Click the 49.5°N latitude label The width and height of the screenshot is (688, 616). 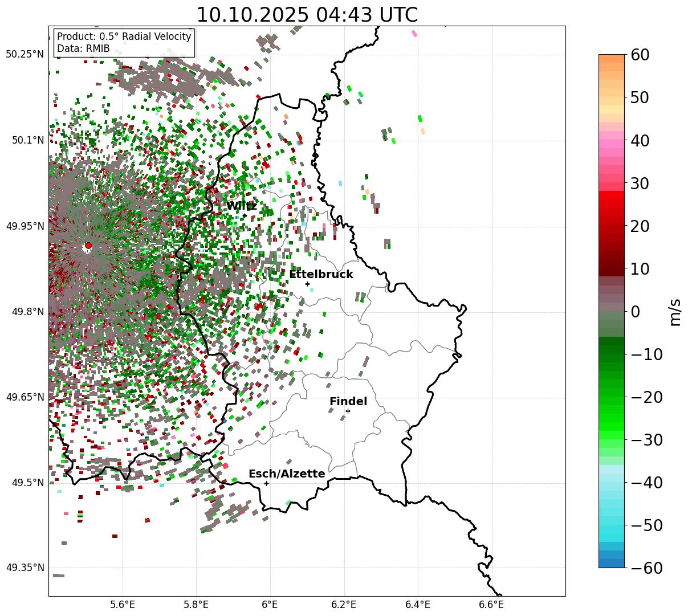27,483
